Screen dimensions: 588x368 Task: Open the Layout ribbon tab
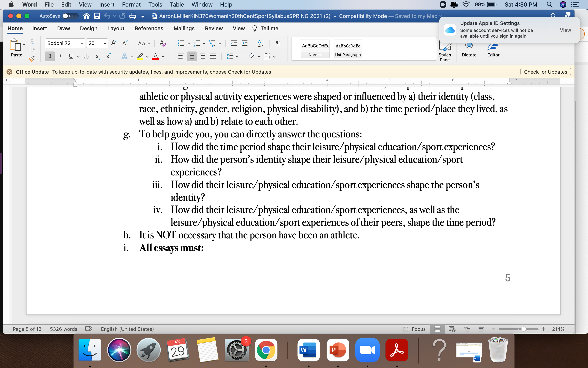click(x=116, y=28)
